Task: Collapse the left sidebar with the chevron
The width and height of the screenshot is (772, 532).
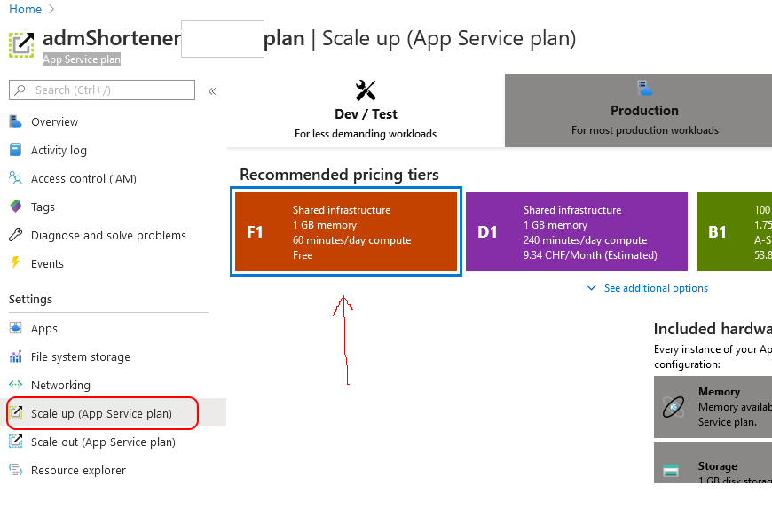Action: pyautogui.click(x=211, y=90)
